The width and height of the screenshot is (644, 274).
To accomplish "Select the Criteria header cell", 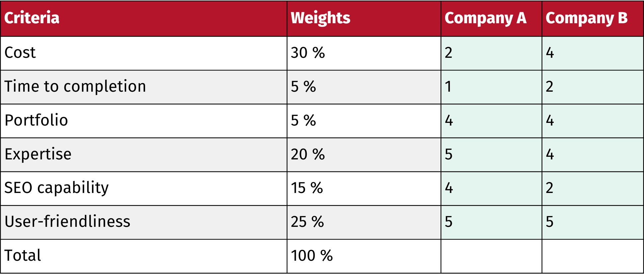I will (x=144, y=18).
